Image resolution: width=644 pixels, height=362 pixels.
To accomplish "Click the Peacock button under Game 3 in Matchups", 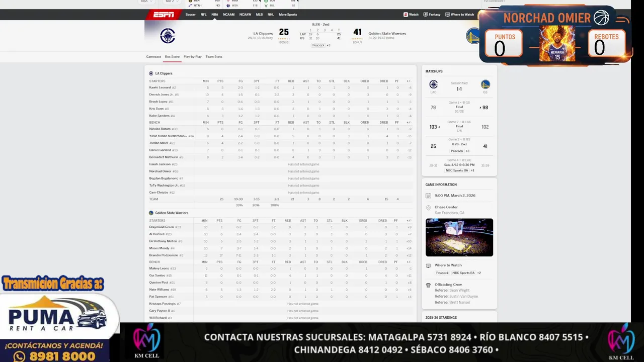I will point(457,151).
